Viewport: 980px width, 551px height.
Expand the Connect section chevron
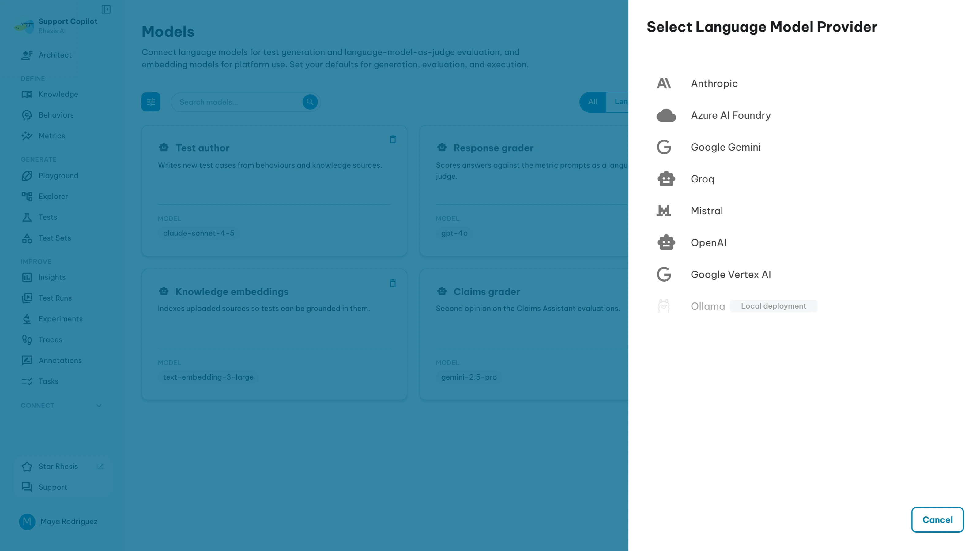click(x=99, y=406)
